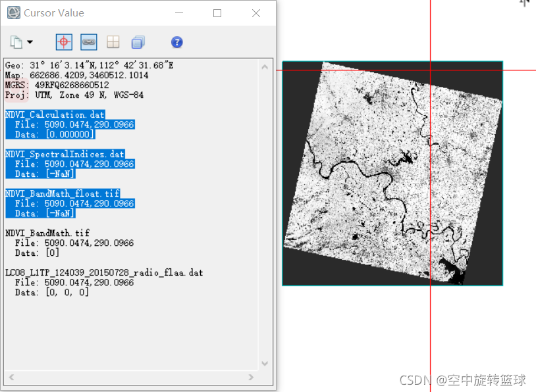Minimize the Cursor Value window

[179, 13]
